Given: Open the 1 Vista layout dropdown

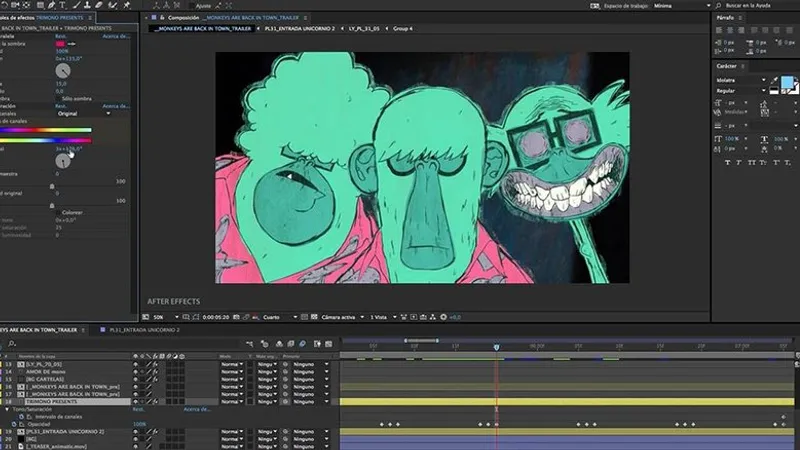Looking at the screenshot, I should pos(383,317).
